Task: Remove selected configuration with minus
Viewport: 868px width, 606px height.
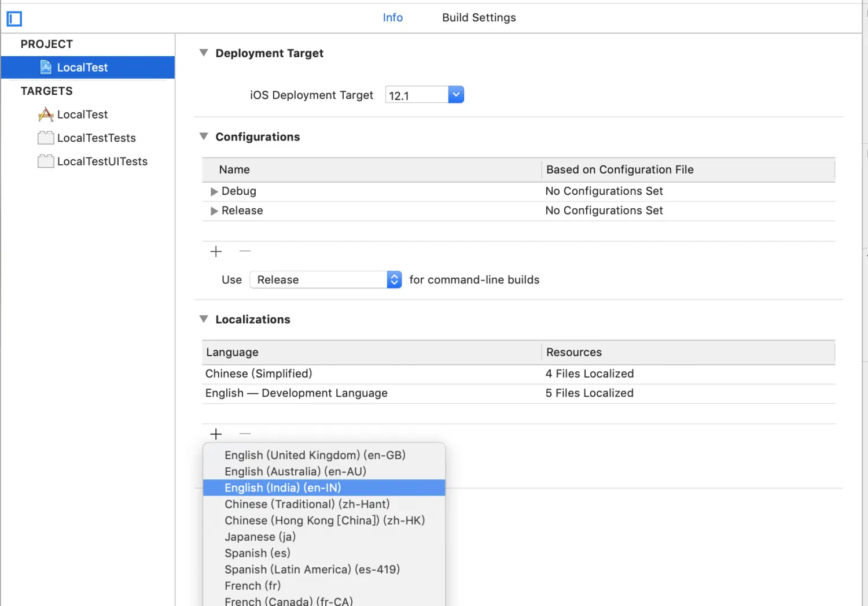Action: [x=245, y=251]
